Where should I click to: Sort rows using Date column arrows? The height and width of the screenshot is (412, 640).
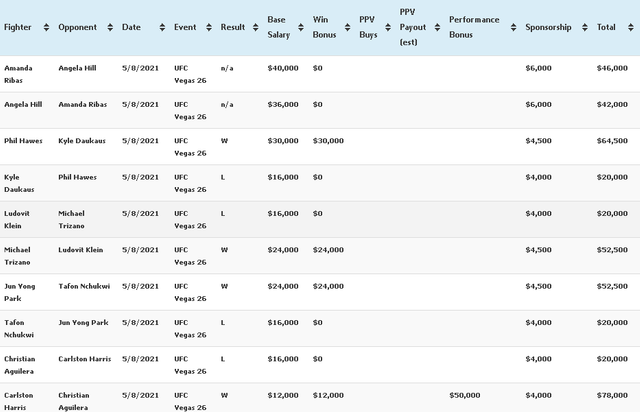click(x=162, y=27)
